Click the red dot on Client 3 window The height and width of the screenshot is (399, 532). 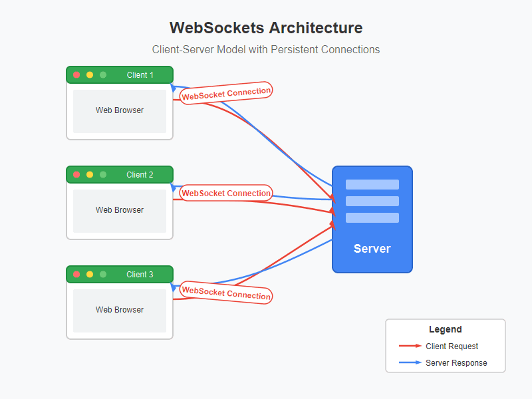[x=76, y=275]
